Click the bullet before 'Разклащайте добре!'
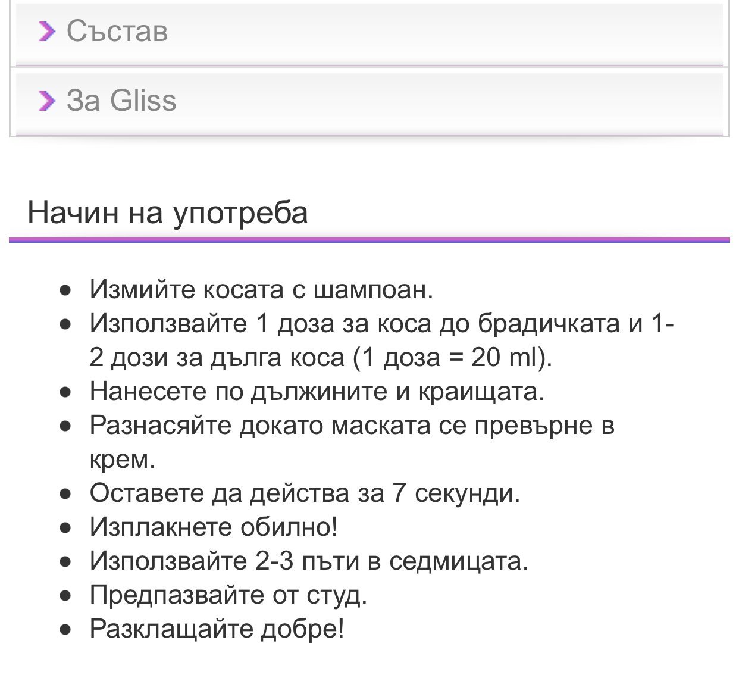This screenshot has height=700, width=739. [66, 630]
